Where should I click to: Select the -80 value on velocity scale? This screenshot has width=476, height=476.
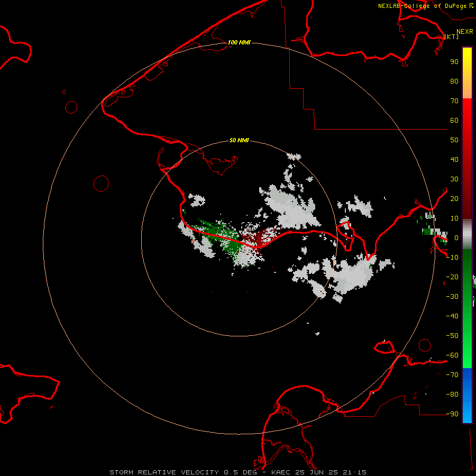[452, 395]
